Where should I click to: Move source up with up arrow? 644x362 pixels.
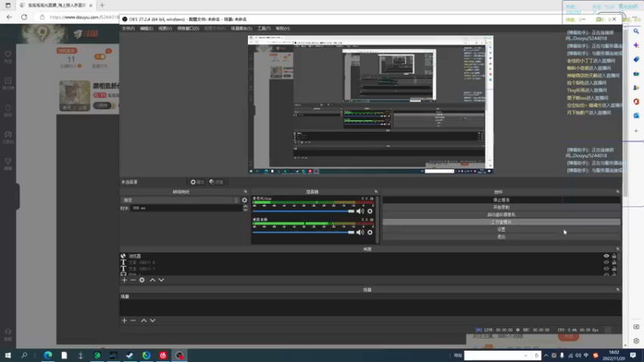(x=152, y=280)
